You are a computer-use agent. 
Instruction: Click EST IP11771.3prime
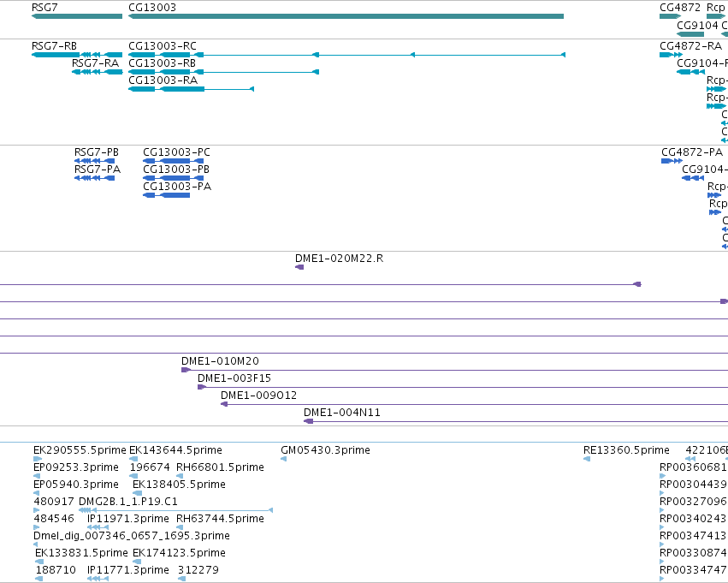point(98,579)
